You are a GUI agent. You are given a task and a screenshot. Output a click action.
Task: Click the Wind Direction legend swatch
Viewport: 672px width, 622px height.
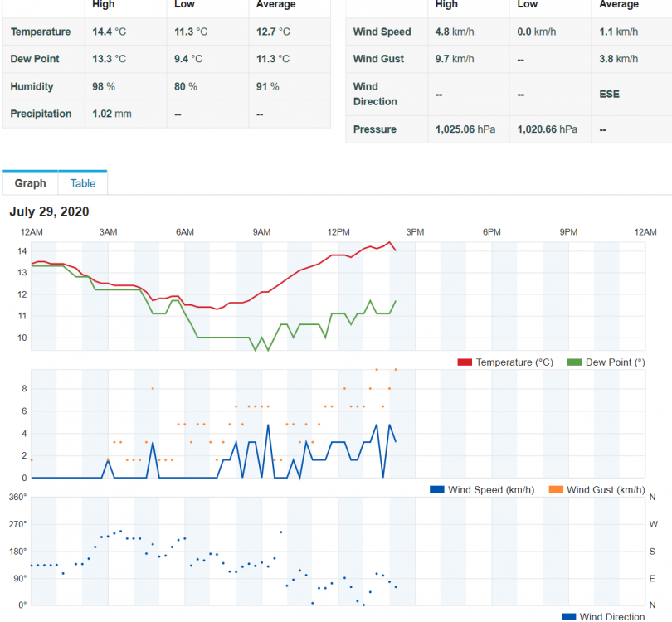click(x=569, y=616)
